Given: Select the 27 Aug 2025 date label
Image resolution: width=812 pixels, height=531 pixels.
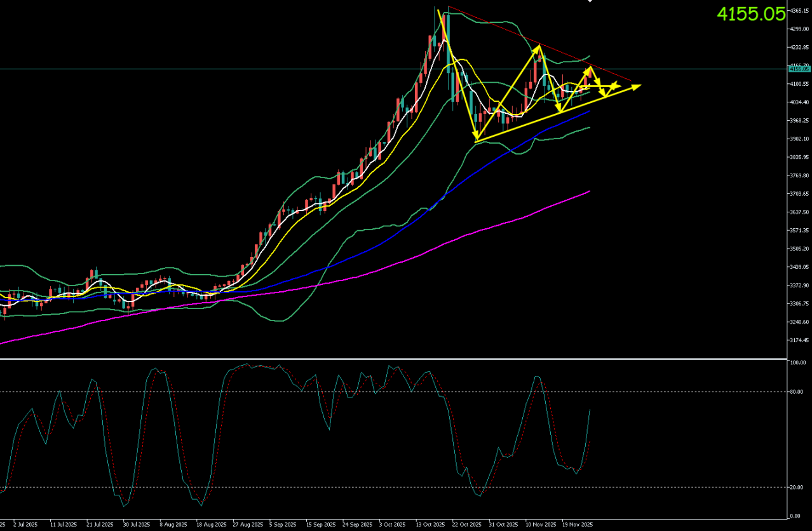Looking at the screenshot, I should point(248,525).
